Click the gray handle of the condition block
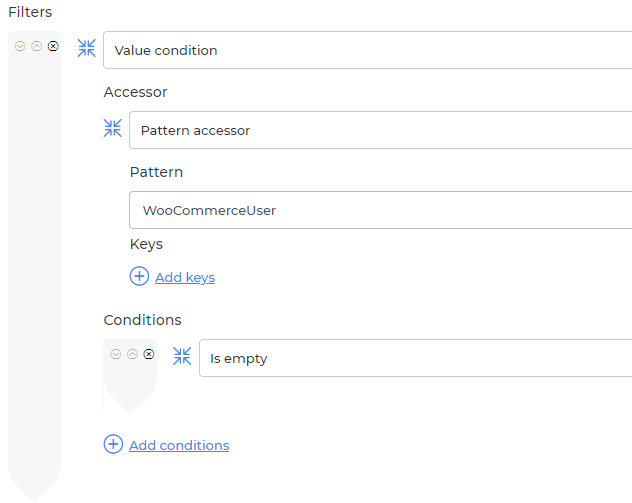 point(130,385)
